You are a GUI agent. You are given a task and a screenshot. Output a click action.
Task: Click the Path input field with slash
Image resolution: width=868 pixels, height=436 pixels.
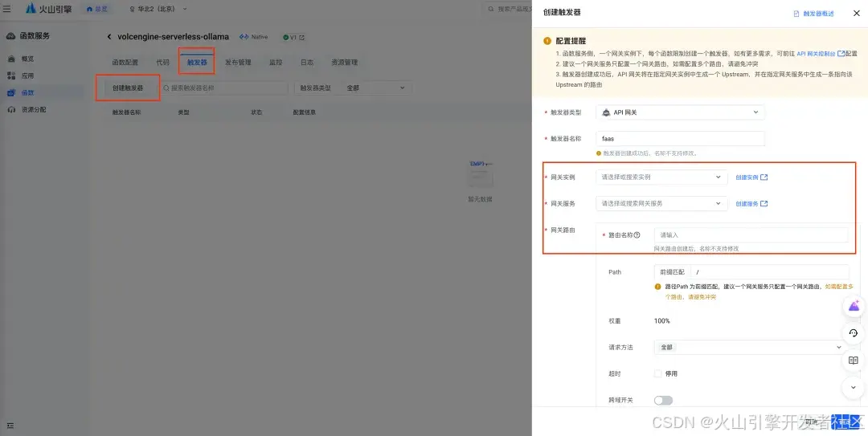pos(769,272)
